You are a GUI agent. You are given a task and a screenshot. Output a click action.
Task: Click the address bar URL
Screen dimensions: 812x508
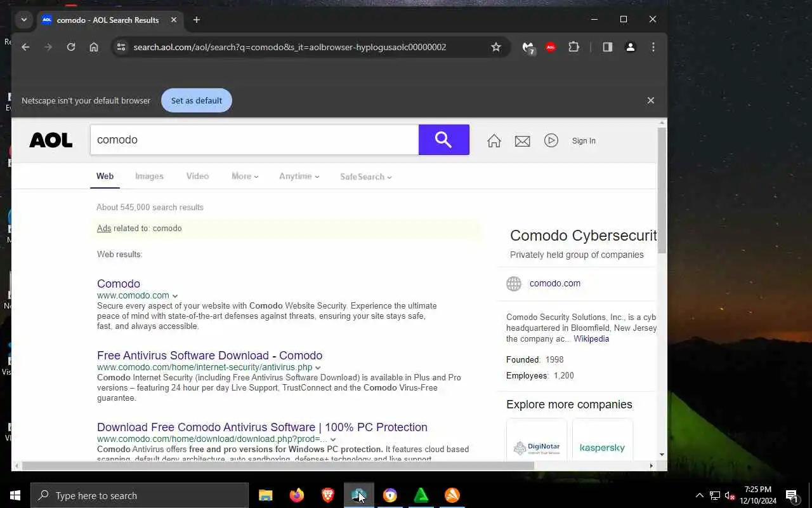pos(290,47)
